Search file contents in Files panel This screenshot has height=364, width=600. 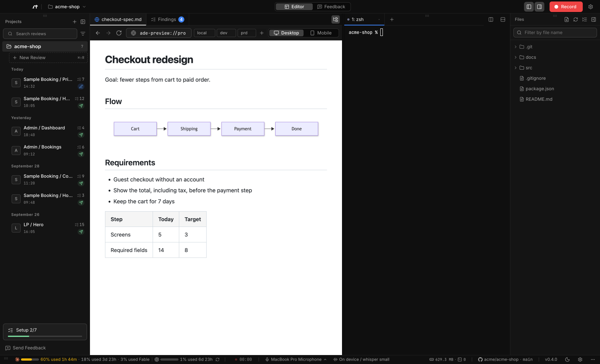point(567,19)
